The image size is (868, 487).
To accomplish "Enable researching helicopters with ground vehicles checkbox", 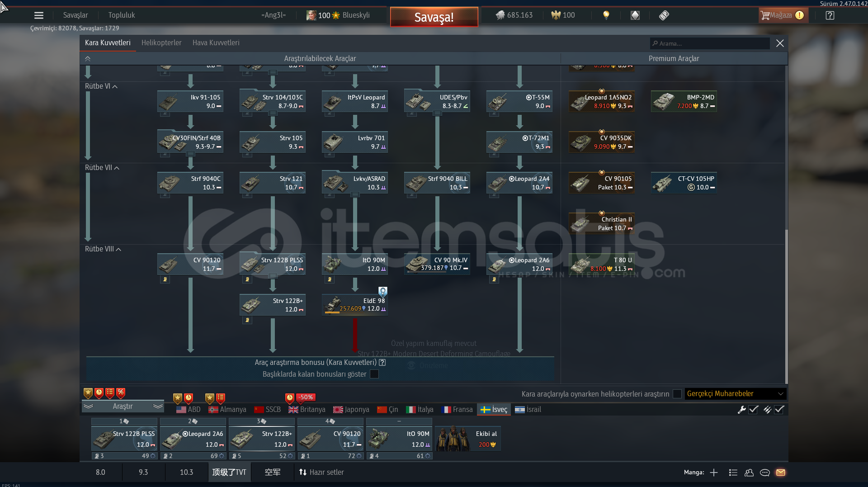I will coord(677,394).
